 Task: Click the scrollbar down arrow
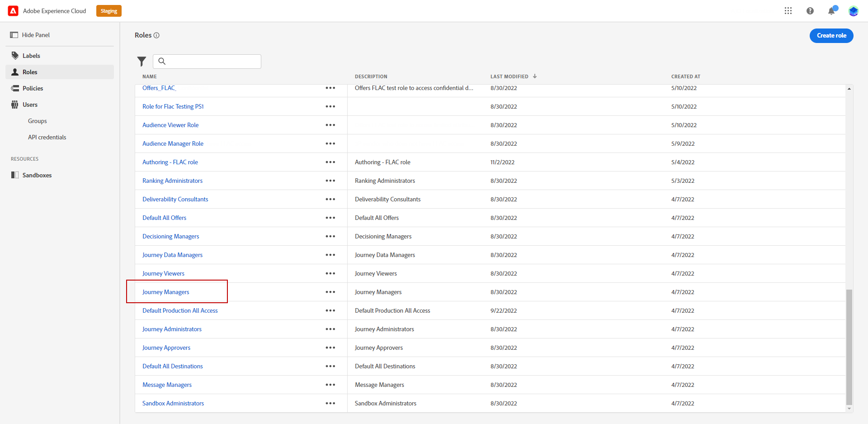coord(849,409)
